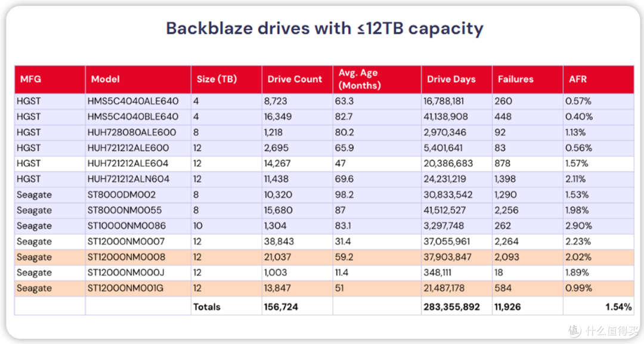Click AFR value 0.40%
The image size is (644, 344).
(578, 117)
